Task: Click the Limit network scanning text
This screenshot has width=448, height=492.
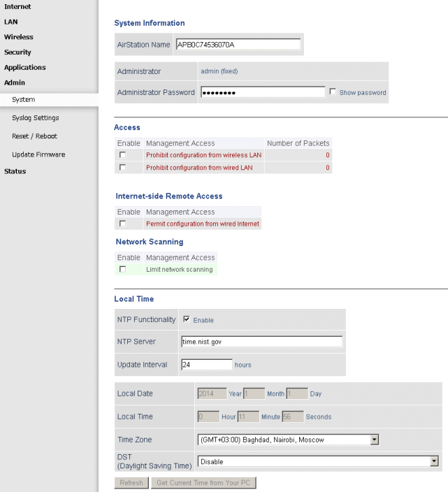Action: [180, 270]
